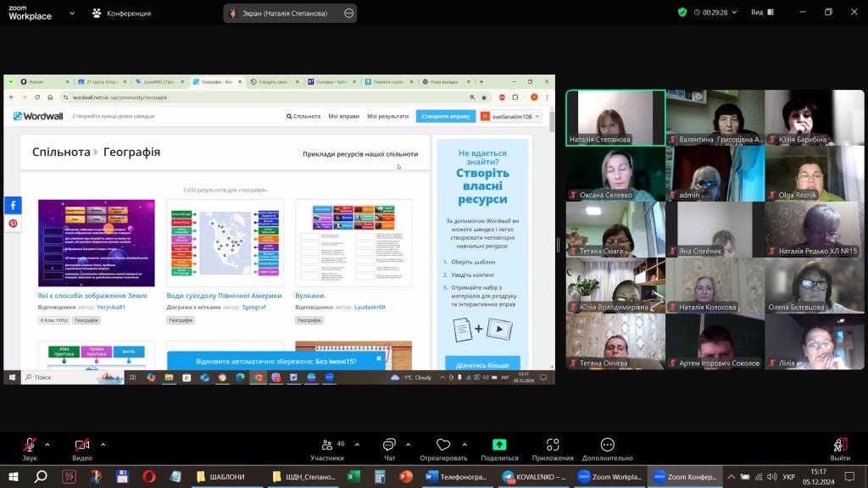Turn on camera with Видео button
The height and width of the screenshot is (488, 868).
[x=82, y=449]
